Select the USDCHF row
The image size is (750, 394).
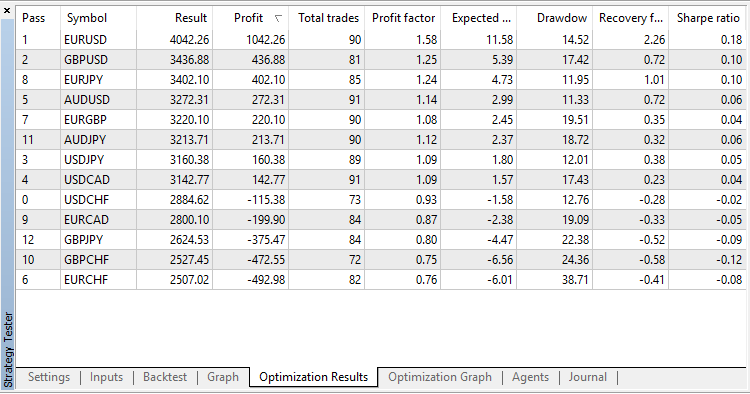pyautogui.click(x=381, y=200)
